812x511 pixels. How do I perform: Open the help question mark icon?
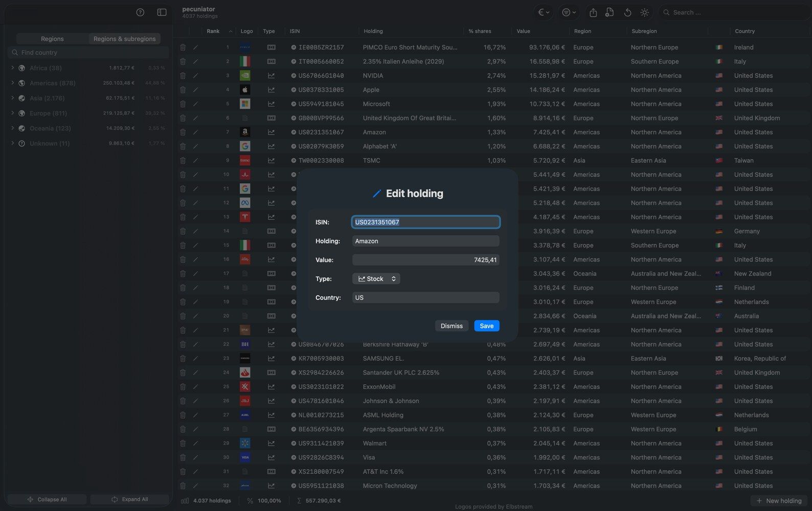pos(140,12)
